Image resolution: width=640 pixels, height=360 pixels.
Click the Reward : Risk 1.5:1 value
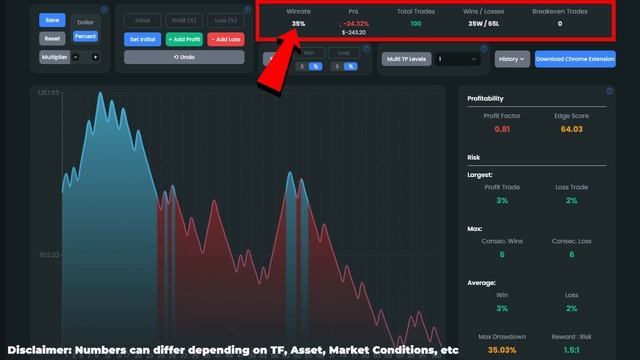pos(571,350)
